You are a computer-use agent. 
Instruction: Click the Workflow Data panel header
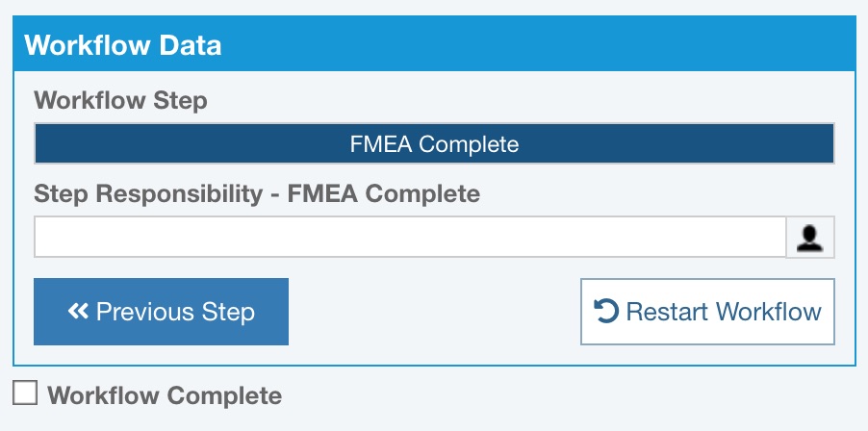[434, 44]
